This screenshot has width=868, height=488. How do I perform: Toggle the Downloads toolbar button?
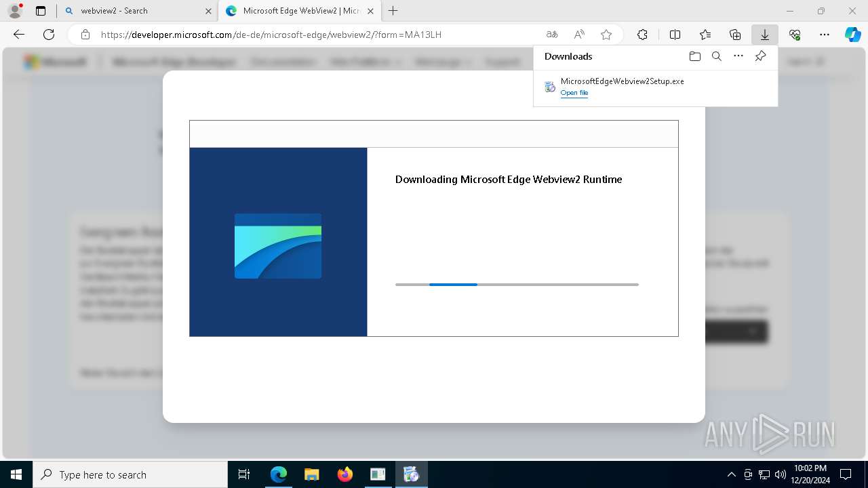(x=765, y=35)
